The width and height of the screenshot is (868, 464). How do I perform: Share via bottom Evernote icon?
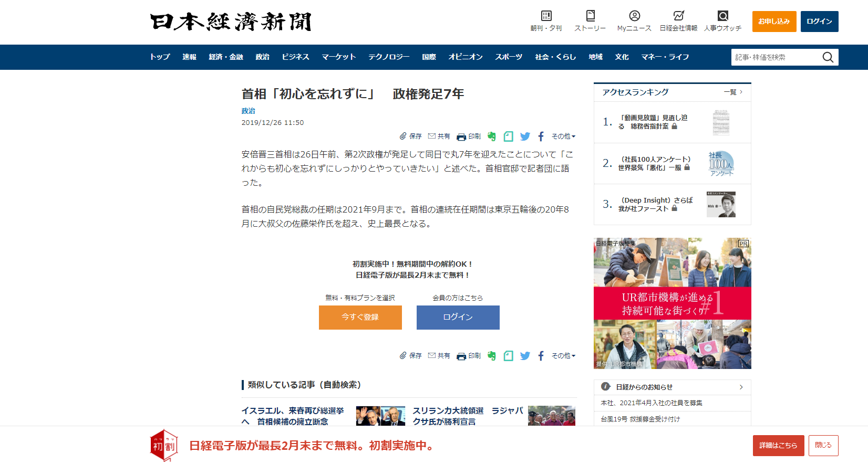(492, 356)
